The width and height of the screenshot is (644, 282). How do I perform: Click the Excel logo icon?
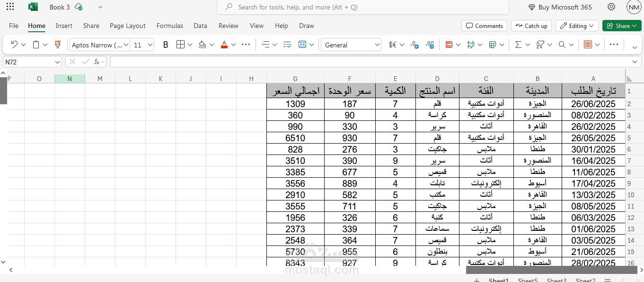33,7
